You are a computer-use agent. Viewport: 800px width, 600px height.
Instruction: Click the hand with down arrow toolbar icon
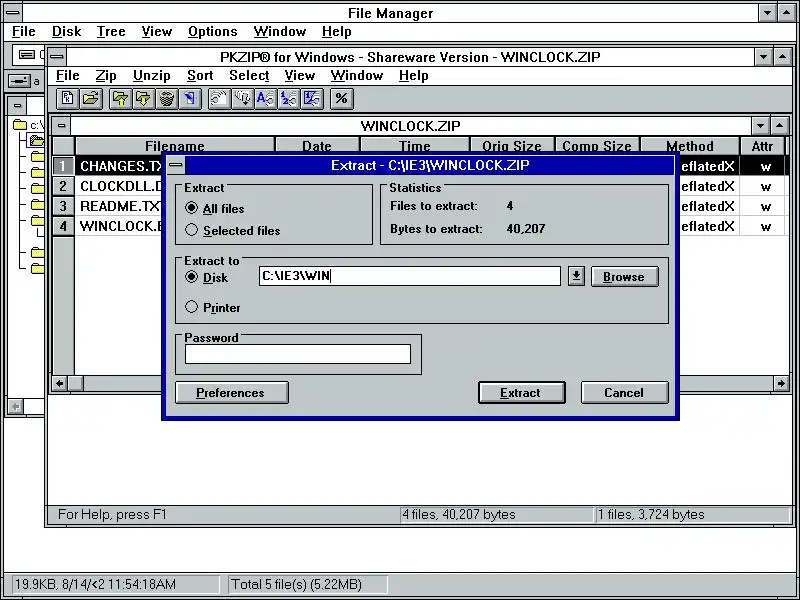coord(243,98)
